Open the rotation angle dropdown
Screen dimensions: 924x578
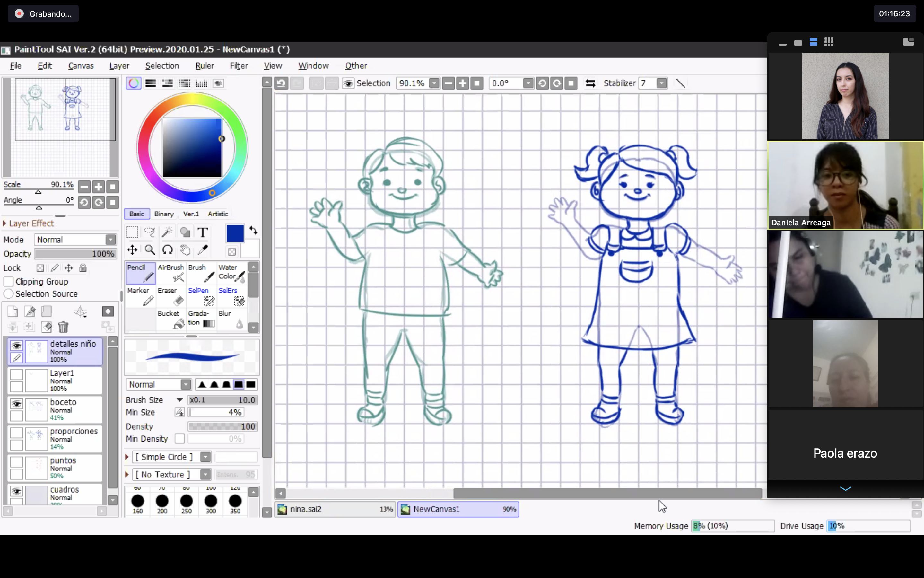click(528, 83)
